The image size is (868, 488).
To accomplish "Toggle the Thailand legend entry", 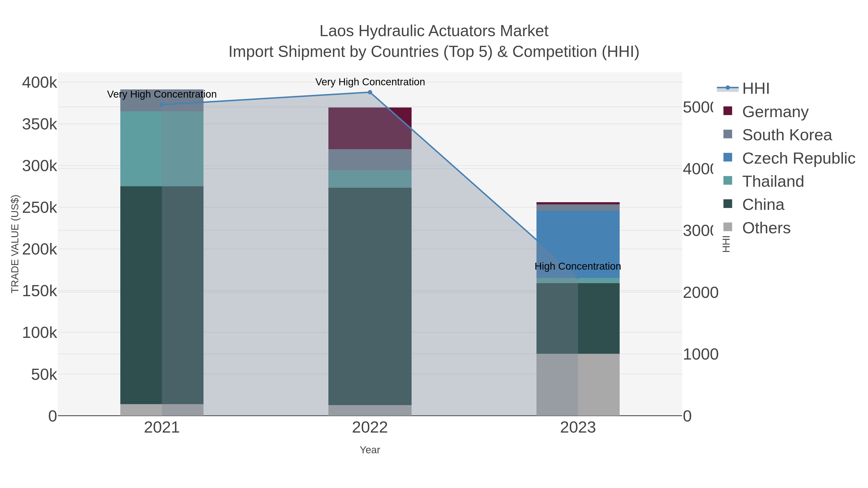I will point(764,181).
